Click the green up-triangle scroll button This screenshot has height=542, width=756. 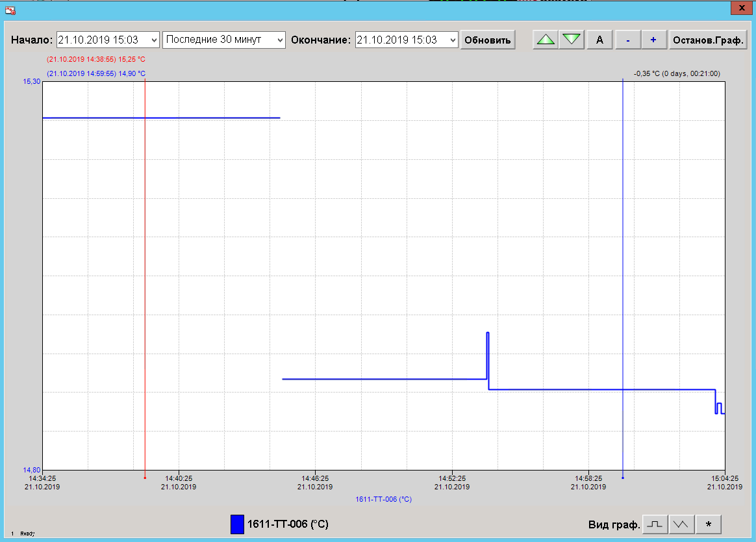click(546, 40)
